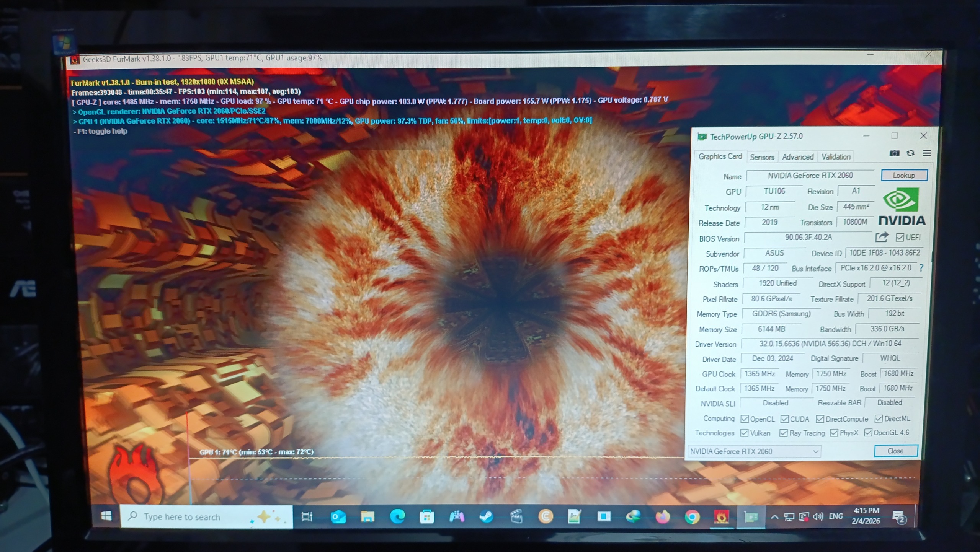Open the Windows Start menu
Viewport: 980px width, 552px height.
click(106, 516)
